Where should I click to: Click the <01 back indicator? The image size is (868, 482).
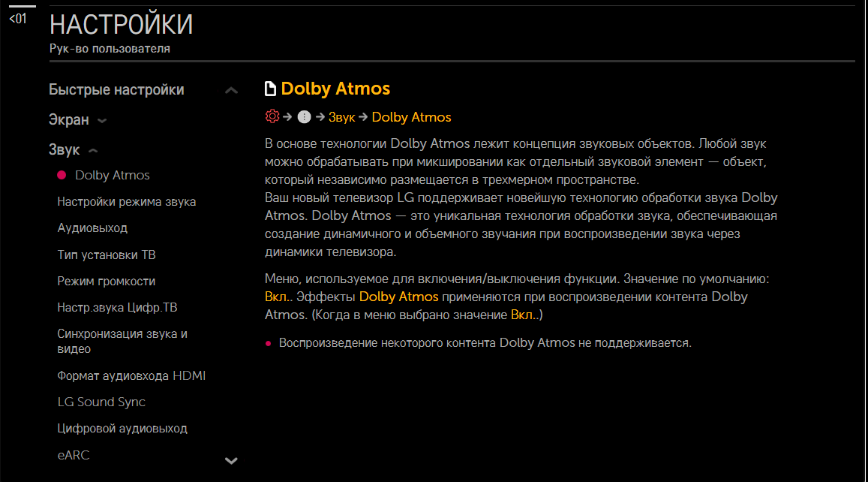[x=17, y=19]
